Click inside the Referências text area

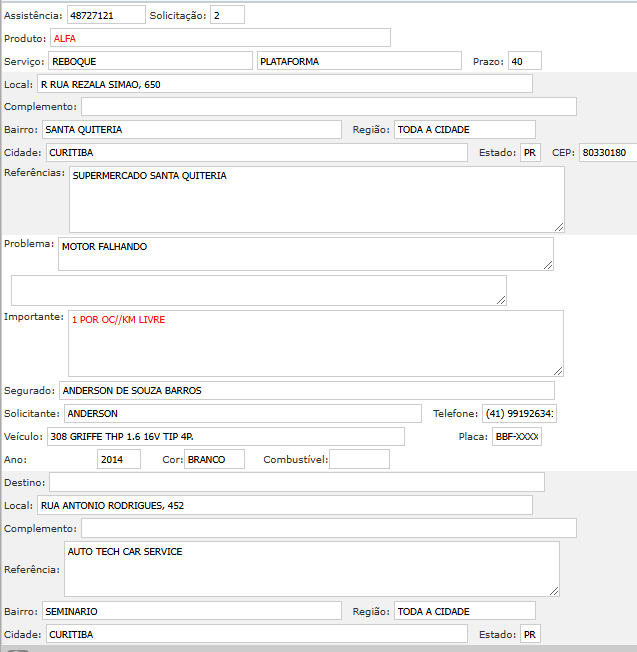click(316, 199)
